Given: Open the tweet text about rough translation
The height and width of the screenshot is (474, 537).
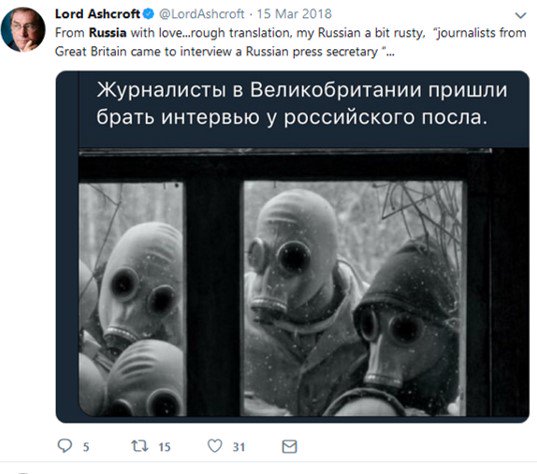Looking at the screenshot, I should [290, 42].
